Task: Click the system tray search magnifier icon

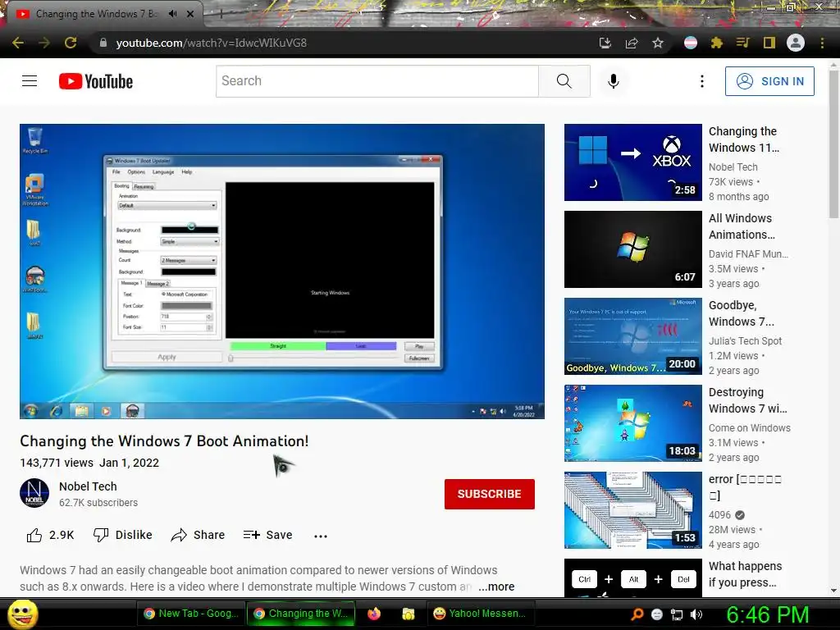Action: tap(637, 614)
